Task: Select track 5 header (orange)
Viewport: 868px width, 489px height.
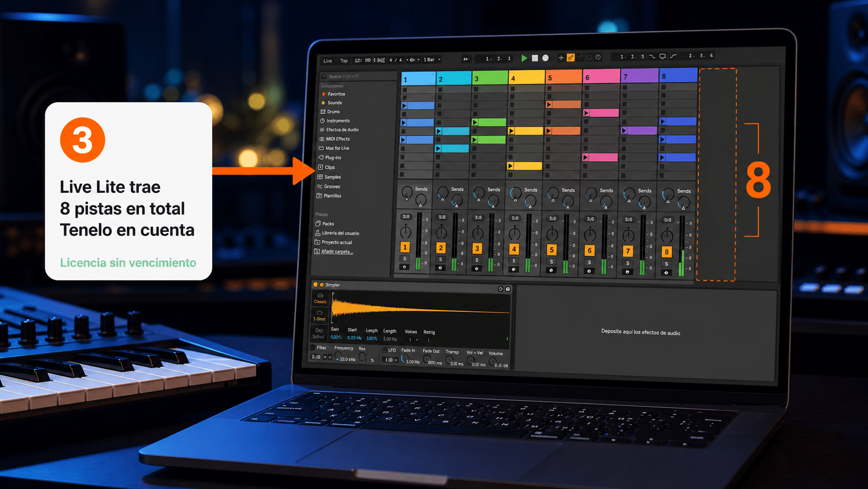Action: (563, 77)
